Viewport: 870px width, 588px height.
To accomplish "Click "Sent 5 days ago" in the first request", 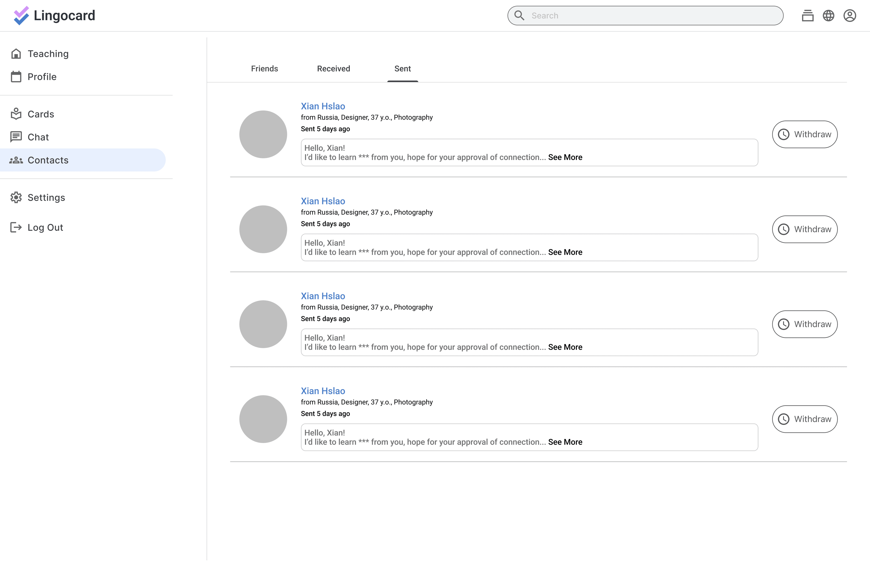I will (x=325, y=129).
